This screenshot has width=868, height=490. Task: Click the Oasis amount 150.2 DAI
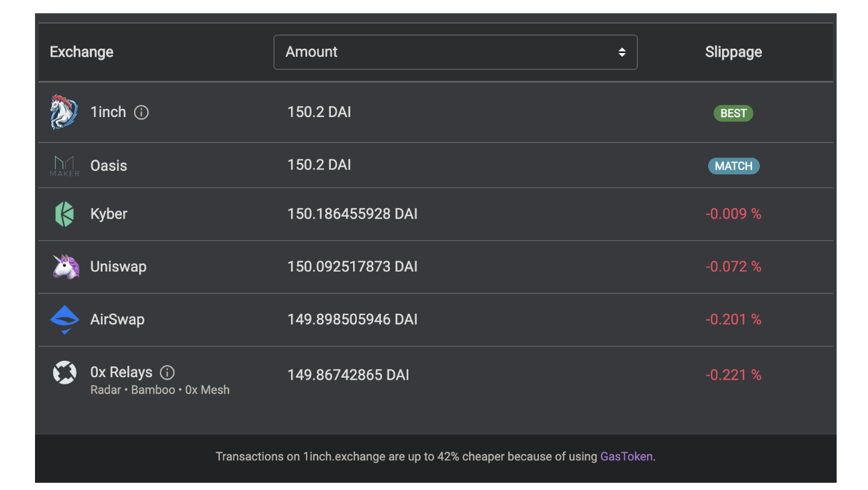319,165
